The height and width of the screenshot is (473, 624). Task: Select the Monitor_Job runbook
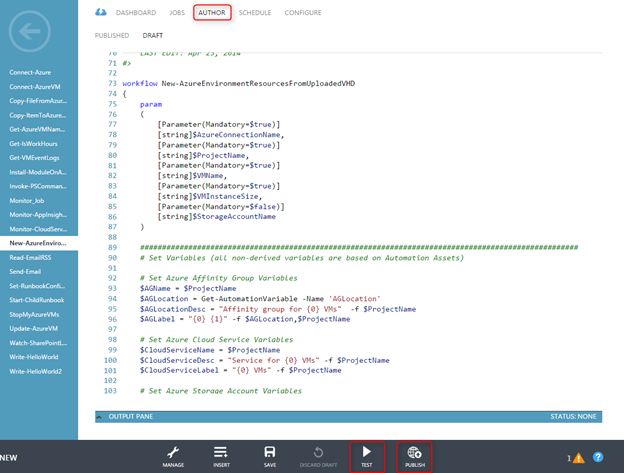click(27, 200)
